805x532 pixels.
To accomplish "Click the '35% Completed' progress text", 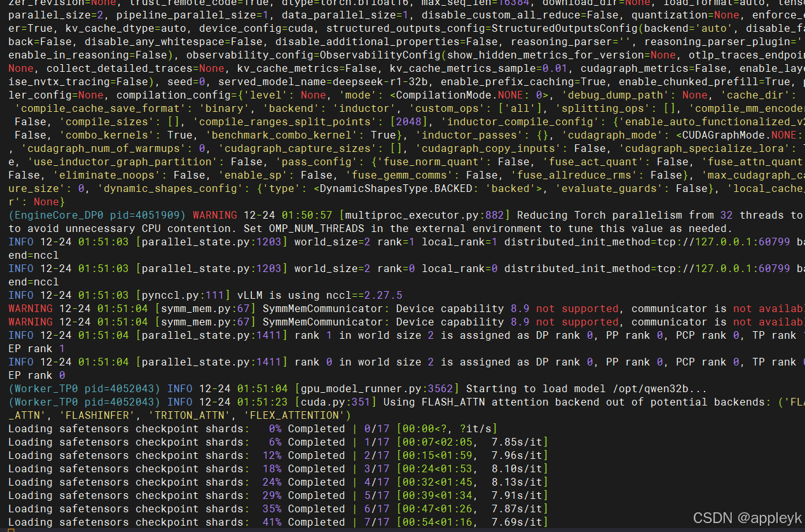I will (303, 508).
